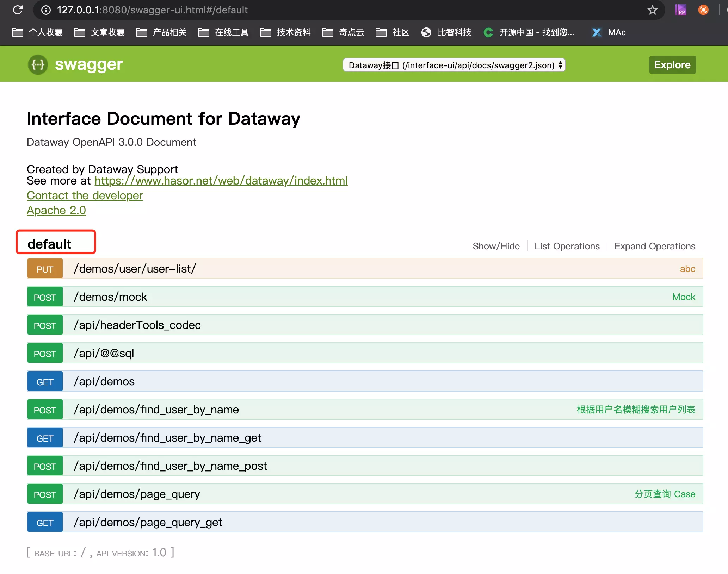The width and height of the screenshot is (728, 574).
Task: Expand the 技术资料 bookmarks folder
Action: point(285,32)
